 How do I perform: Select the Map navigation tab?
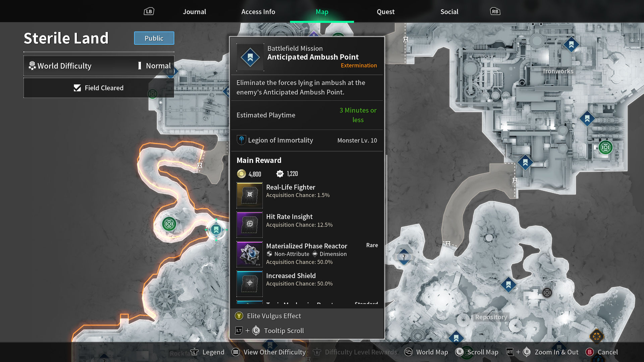pos(322,11)
